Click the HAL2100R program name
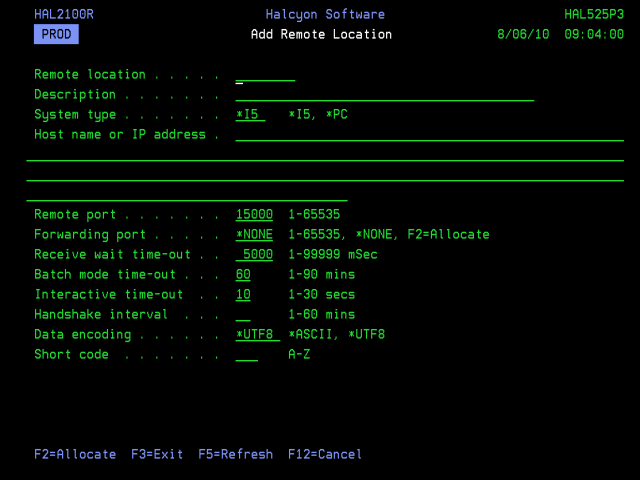The image size is (640, 480). pos(63,15)
